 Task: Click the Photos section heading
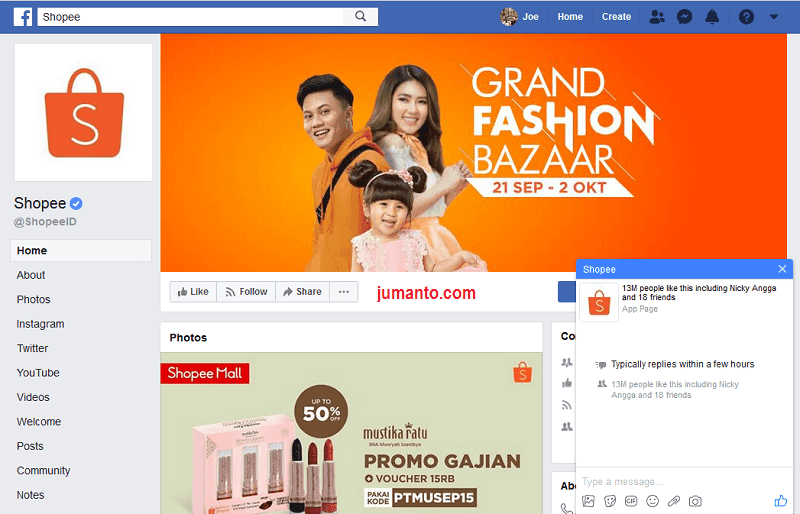click(188, 337)
